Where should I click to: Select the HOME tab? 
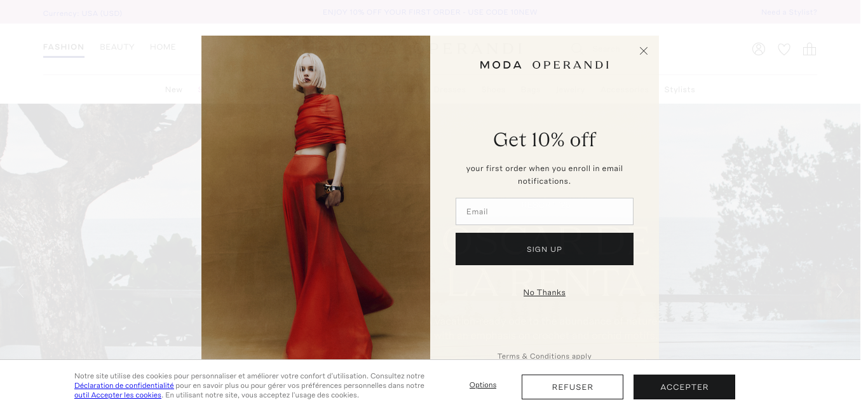pyautogui.click(x=163, y=47)
